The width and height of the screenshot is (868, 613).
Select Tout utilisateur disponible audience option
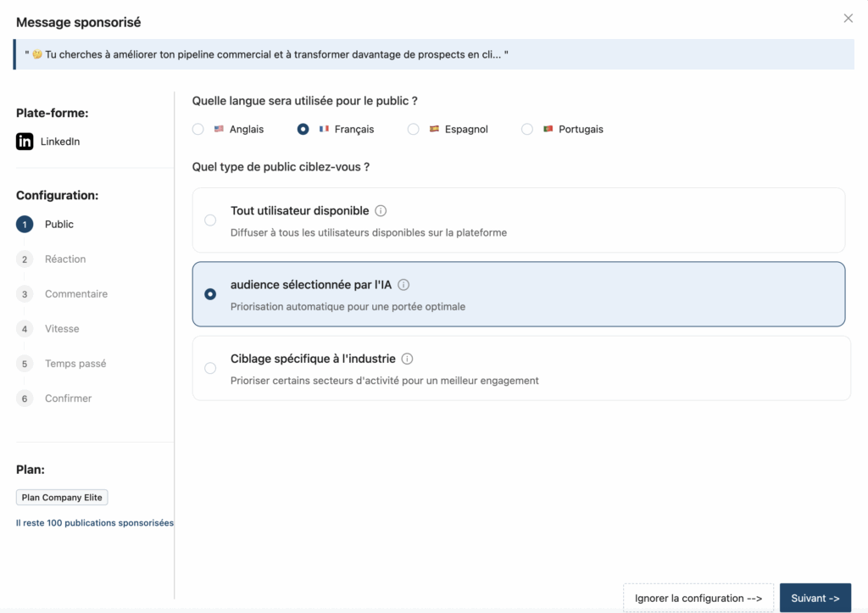pos(210,220)
